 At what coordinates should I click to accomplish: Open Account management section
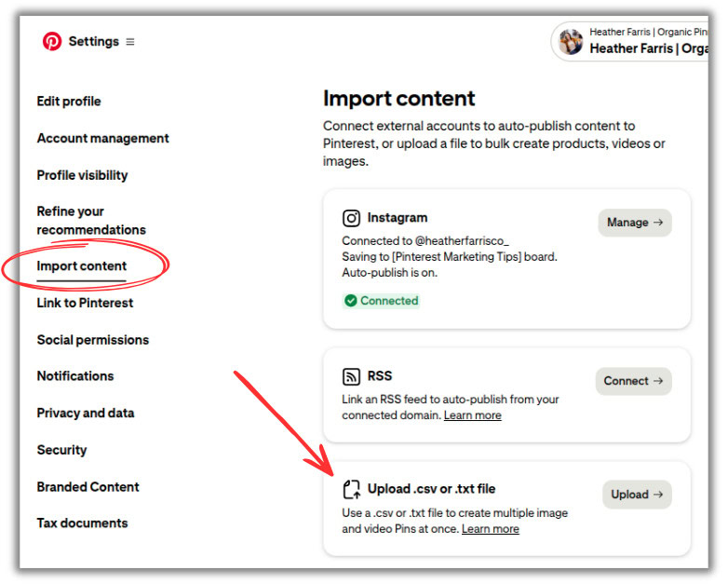coord(102,139)
